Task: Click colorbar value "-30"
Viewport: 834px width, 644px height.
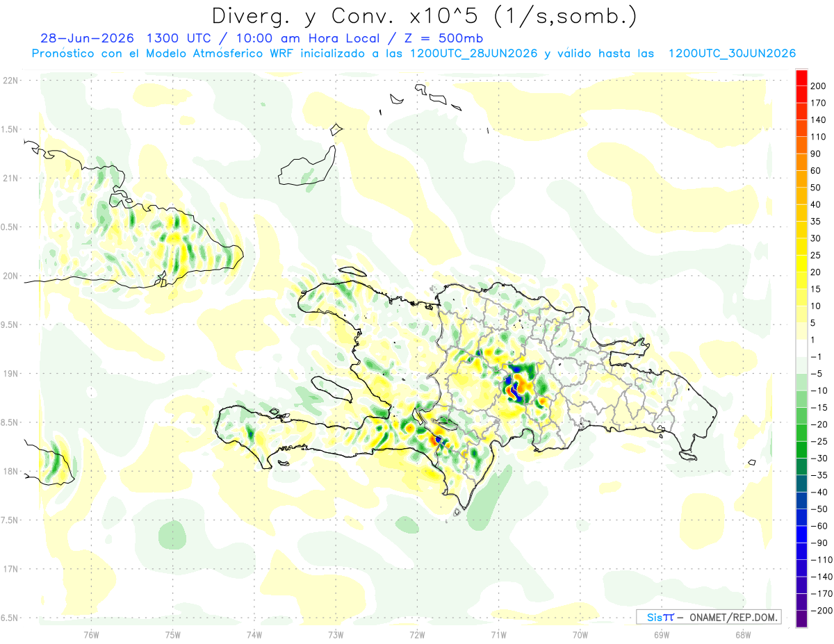Action: click(x=819, y=458)
